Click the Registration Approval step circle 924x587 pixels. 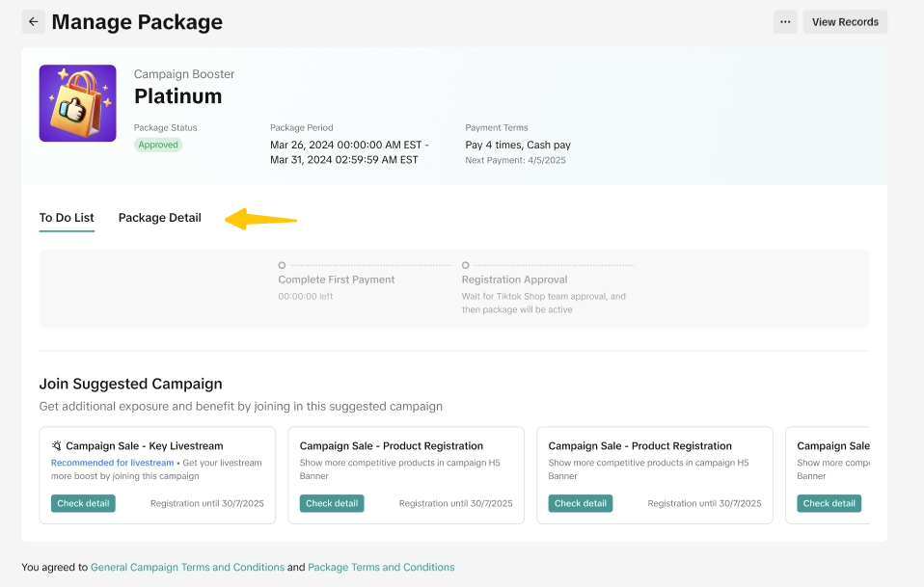[x=466, y=265]
